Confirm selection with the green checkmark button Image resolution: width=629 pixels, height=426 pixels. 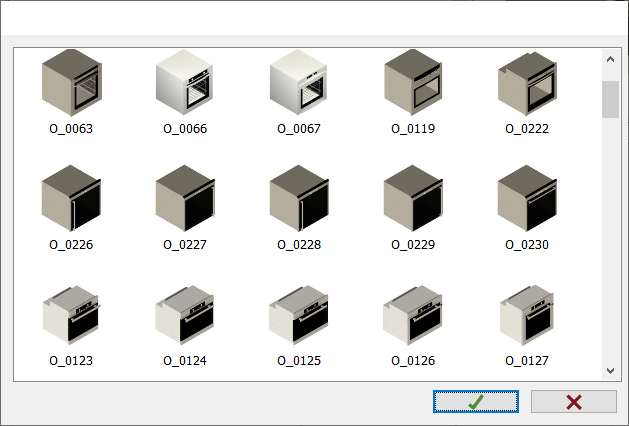[476, 402]
